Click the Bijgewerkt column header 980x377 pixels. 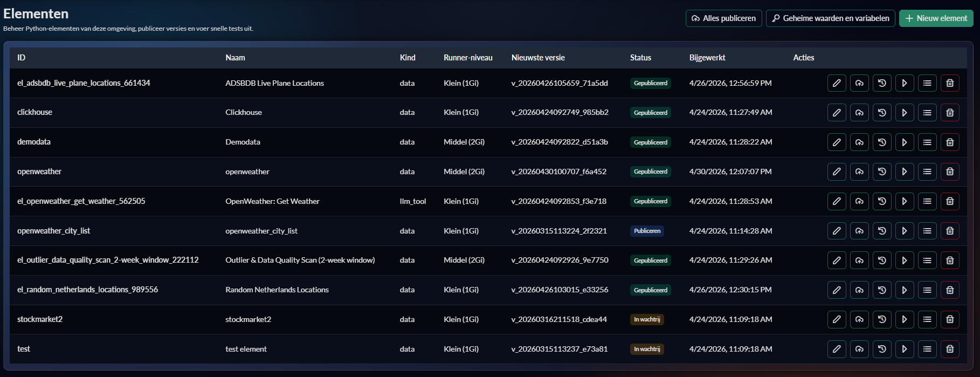(x=707, y=58)
